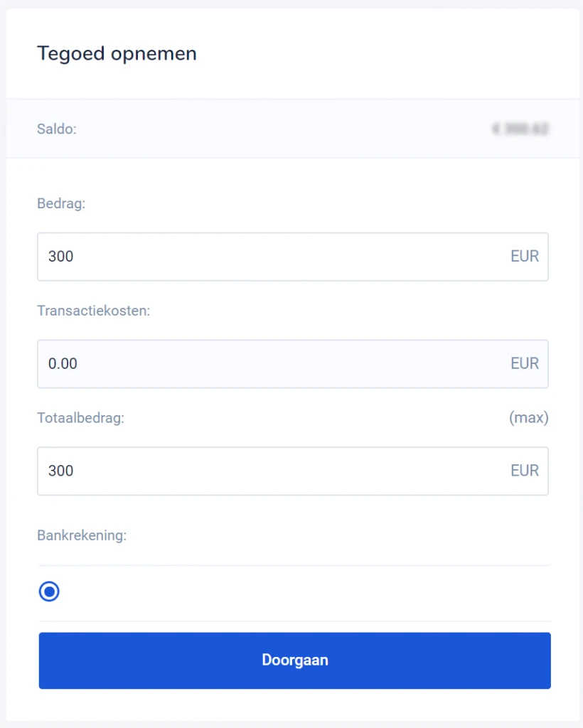The height and width of the screenshot is (728, 583).
Task: Click the 0.00 transaction cost value
Action: [x=63, y=364]
